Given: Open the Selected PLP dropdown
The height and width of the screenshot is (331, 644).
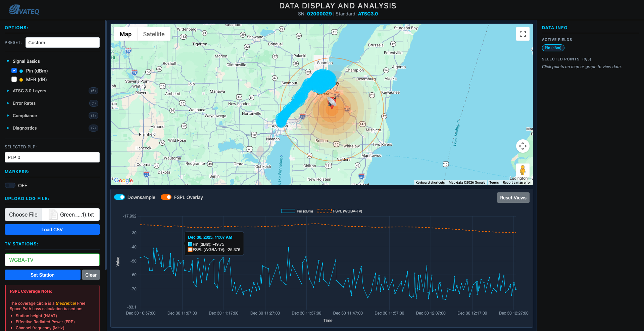Looking at the screenshot, I should 52,157.
